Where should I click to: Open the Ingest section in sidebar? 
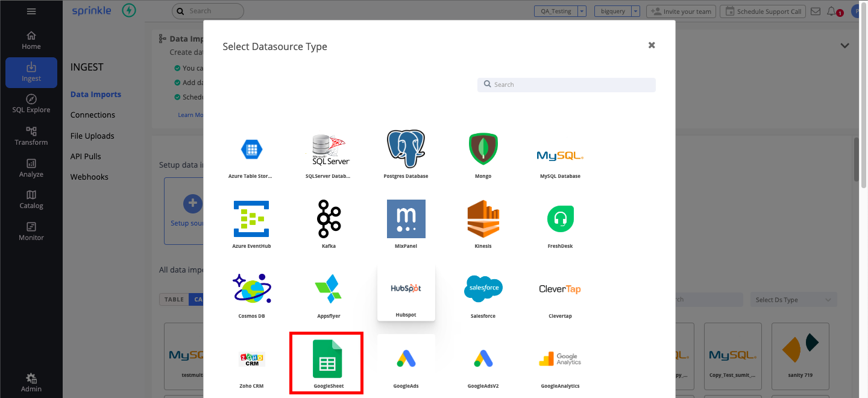31,72
